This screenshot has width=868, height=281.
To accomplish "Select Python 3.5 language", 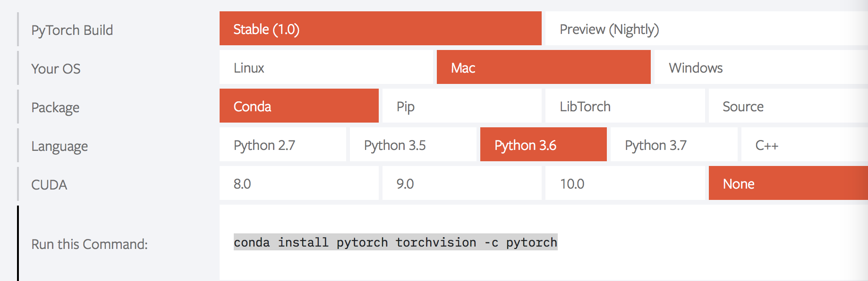I will point(413,144).
